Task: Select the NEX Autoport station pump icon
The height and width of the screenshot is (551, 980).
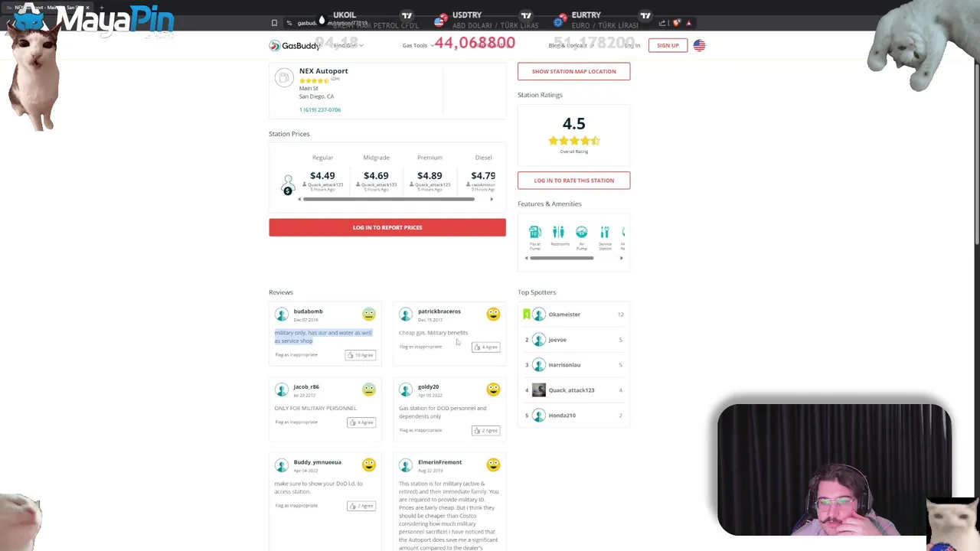Action: click(x=284, y=77)
